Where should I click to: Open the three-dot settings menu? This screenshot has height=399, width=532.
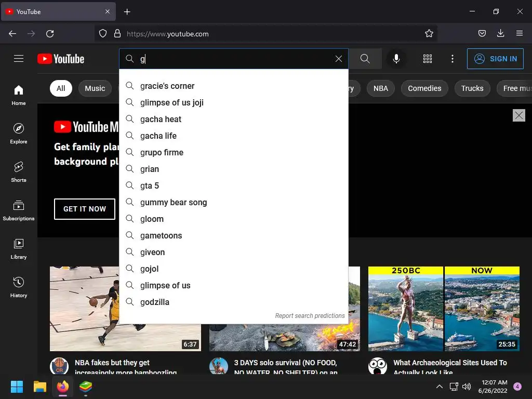tap(453, 59)
